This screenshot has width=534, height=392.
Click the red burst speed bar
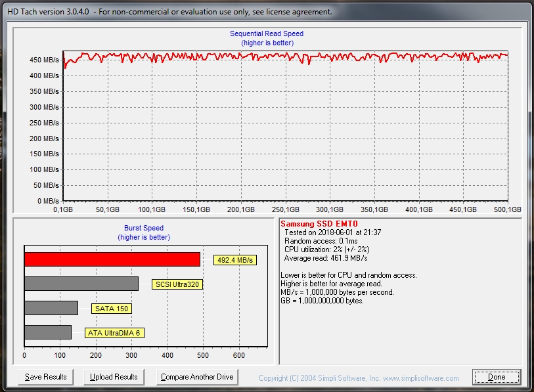[112, 259]
